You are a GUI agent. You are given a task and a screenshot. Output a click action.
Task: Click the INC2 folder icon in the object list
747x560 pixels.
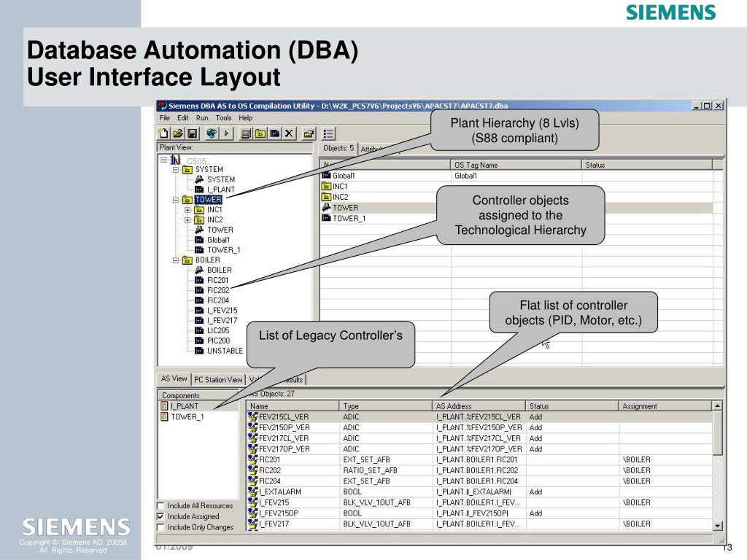tap(326, 197)
